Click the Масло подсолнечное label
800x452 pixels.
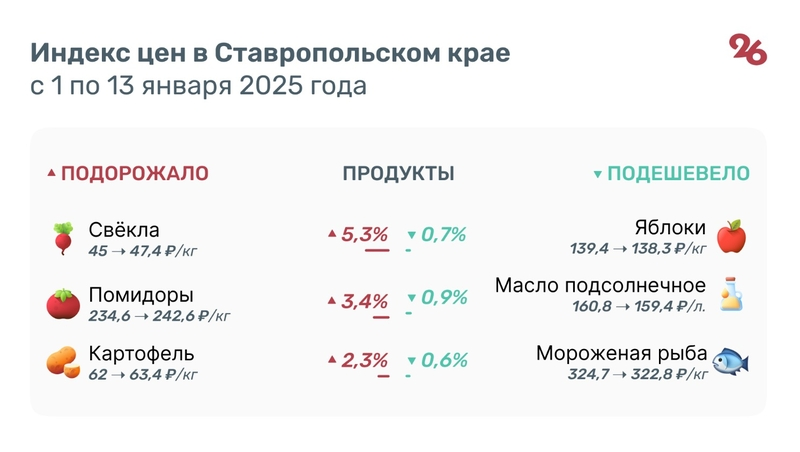pos(600,286)
